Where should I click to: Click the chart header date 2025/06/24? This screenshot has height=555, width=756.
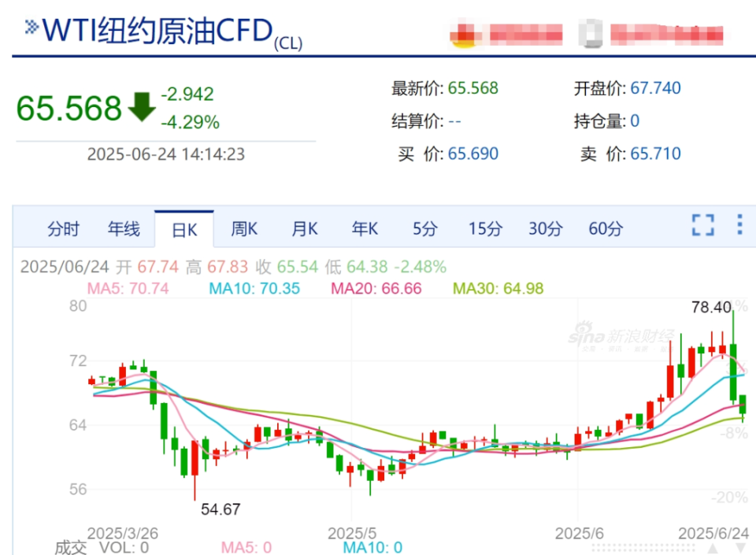click(x=65, y=266)
